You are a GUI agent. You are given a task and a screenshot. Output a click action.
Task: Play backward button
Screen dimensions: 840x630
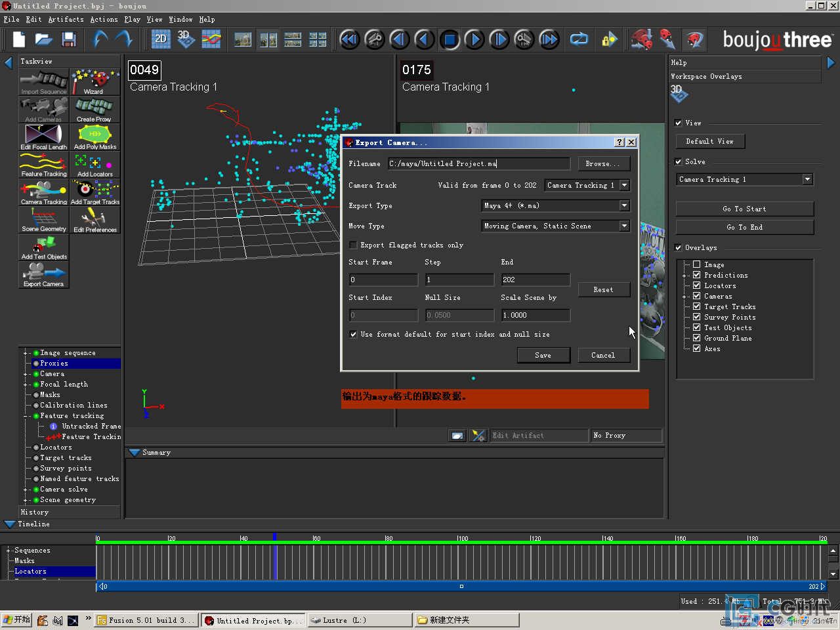pos(424,39)
